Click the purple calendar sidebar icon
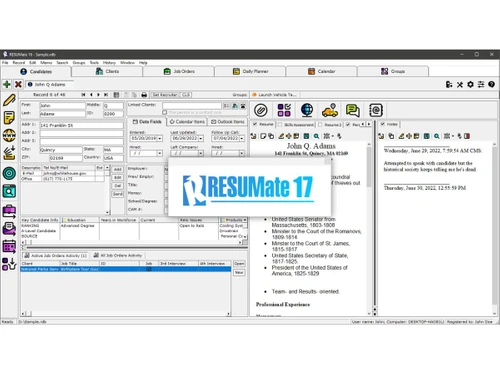500x375 pixels. (x=9, y=247)
